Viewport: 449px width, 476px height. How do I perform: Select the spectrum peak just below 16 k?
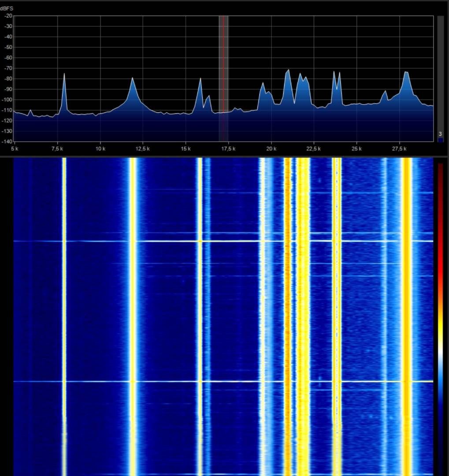coord(200,80)
